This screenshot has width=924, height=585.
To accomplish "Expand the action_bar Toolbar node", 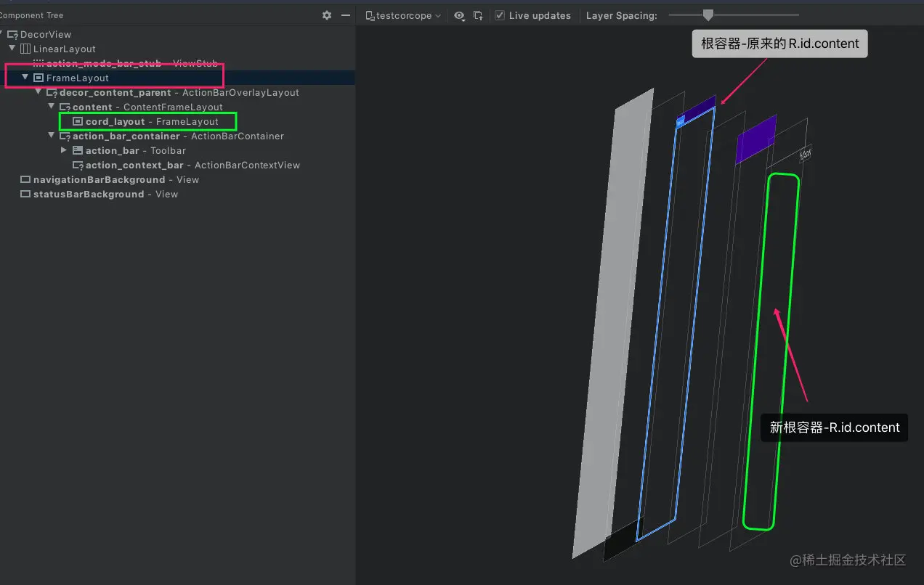I will pos(65,150).
